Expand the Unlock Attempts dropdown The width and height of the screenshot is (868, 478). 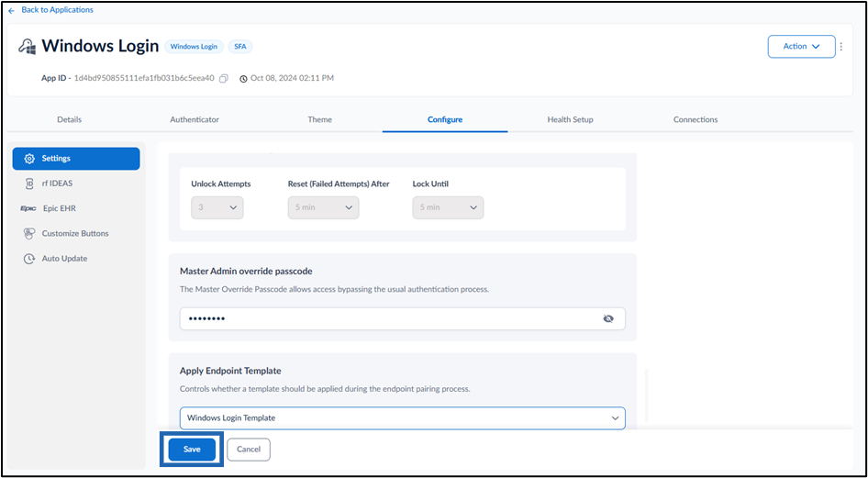click(217, 207)
